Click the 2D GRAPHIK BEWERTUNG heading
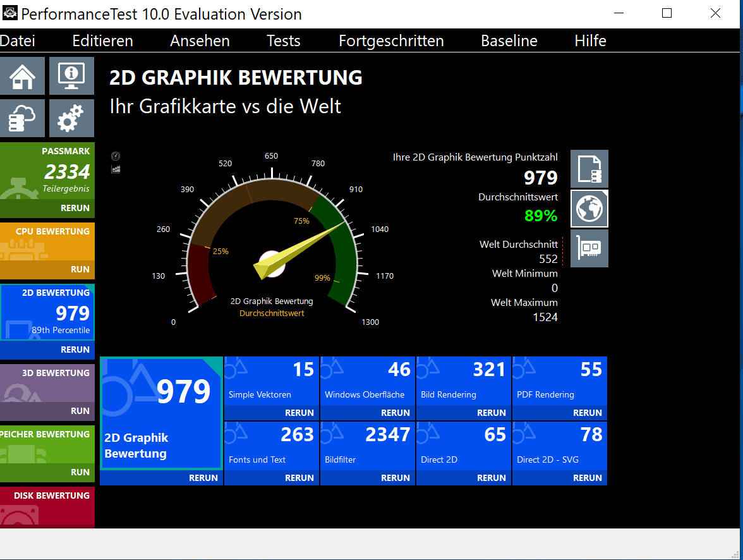The image size is (743, 560). 236,78
